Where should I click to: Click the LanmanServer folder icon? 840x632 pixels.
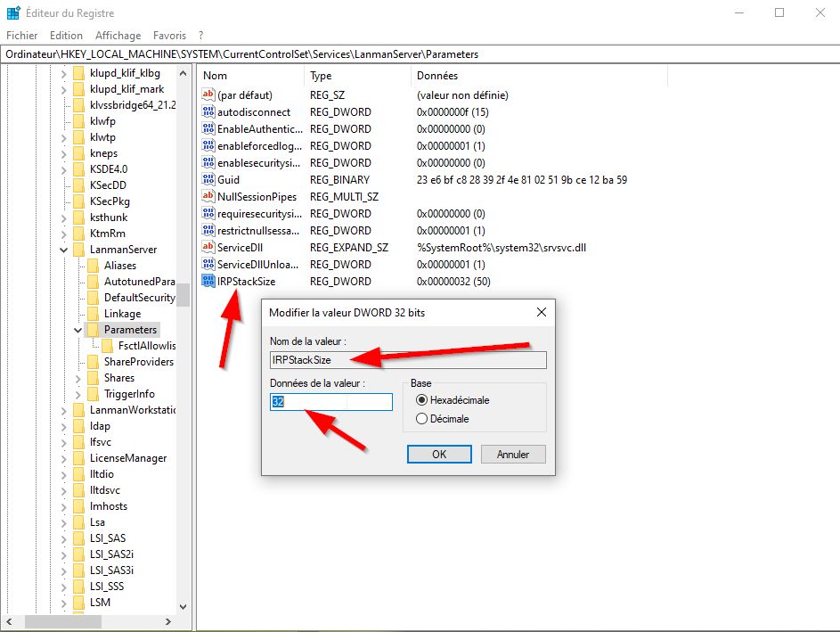pos(78,250)
